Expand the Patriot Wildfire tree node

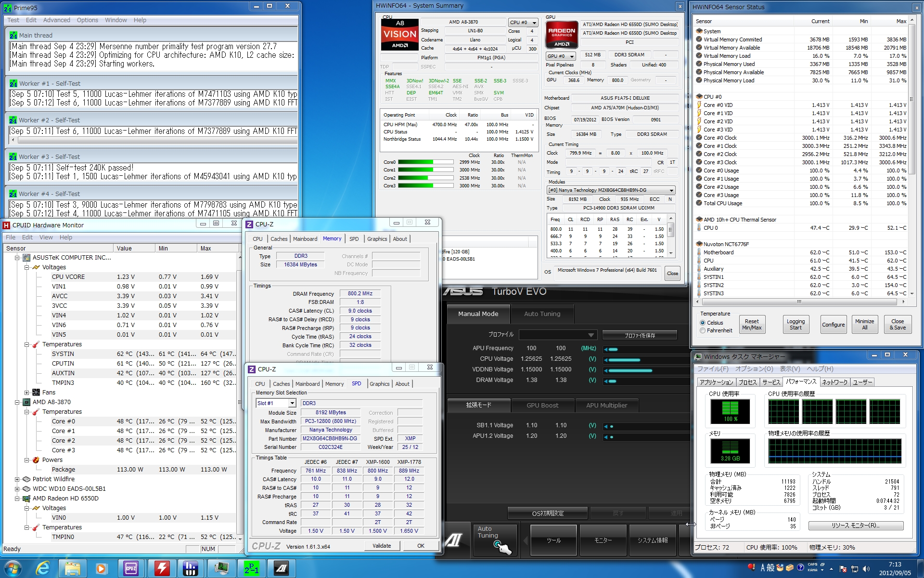coord(17,479)
